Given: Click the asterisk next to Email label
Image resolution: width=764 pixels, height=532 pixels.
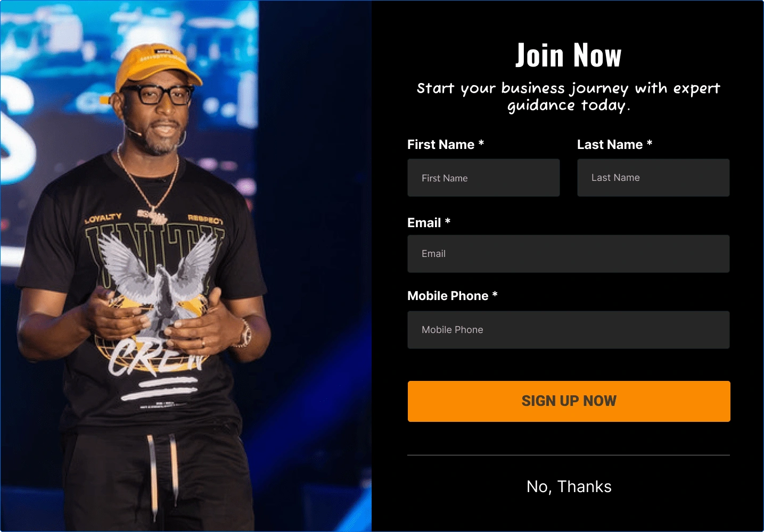Looking at the screenshot, I should pos(448,221).
